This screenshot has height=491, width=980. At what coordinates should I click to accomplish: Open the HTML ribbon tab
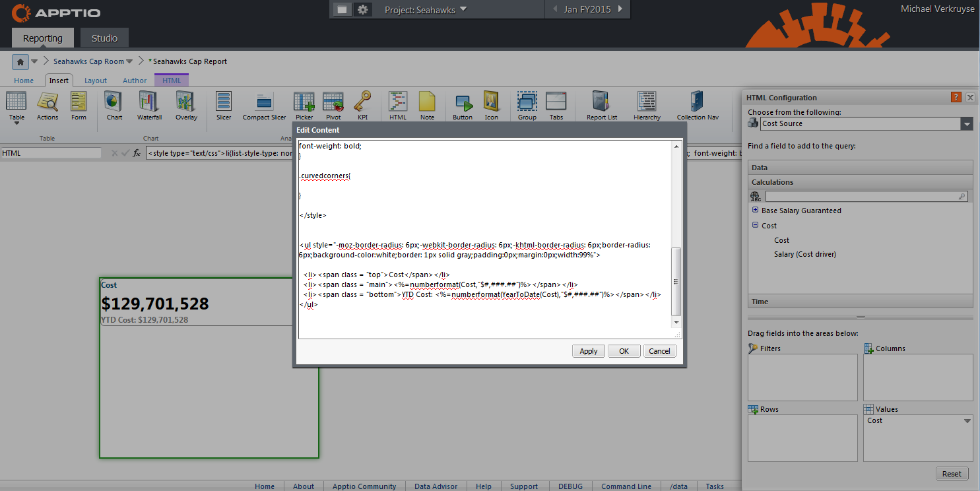tap(172, 81)
